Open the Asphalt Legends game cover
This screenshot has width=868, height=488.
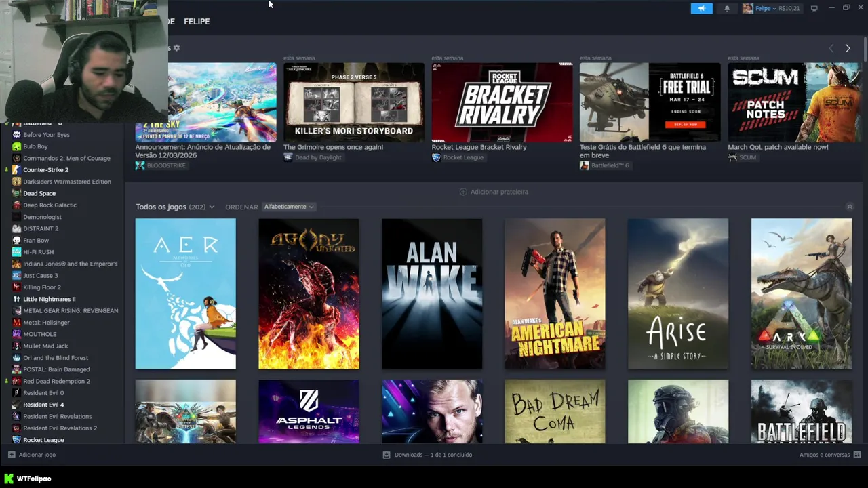click(x=309, y=411)
